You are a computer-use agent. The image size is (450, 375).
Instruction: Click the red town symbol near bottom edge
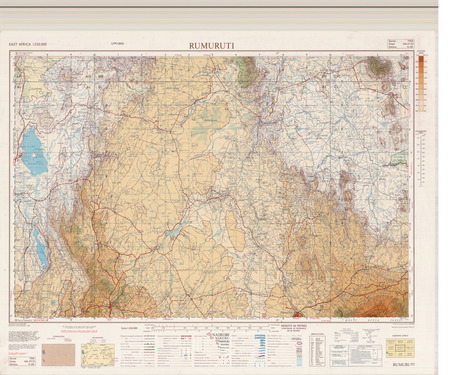click(x=297, y=314)
